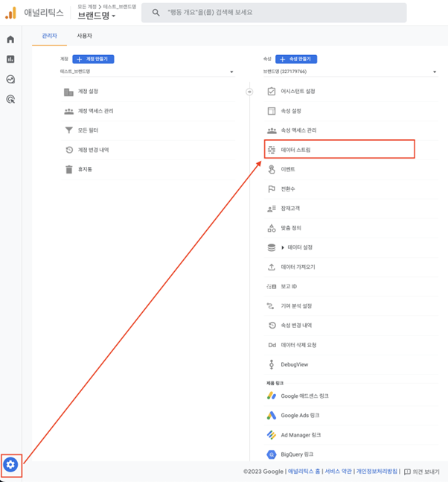This screenshot has height=482, width=448.
Task: Click the search input field
Action: pyautogui.click(x=274, y=13)
